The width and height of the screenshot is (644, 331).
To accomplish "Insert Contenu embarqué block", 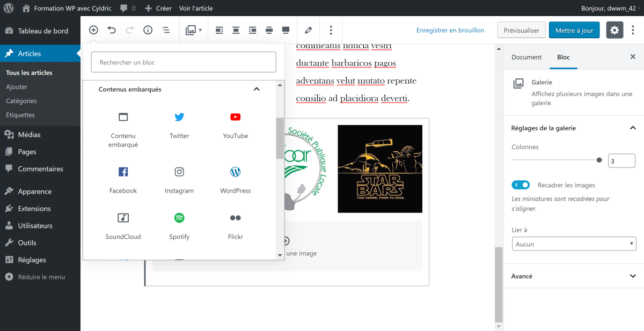I will tap(123, 130).
